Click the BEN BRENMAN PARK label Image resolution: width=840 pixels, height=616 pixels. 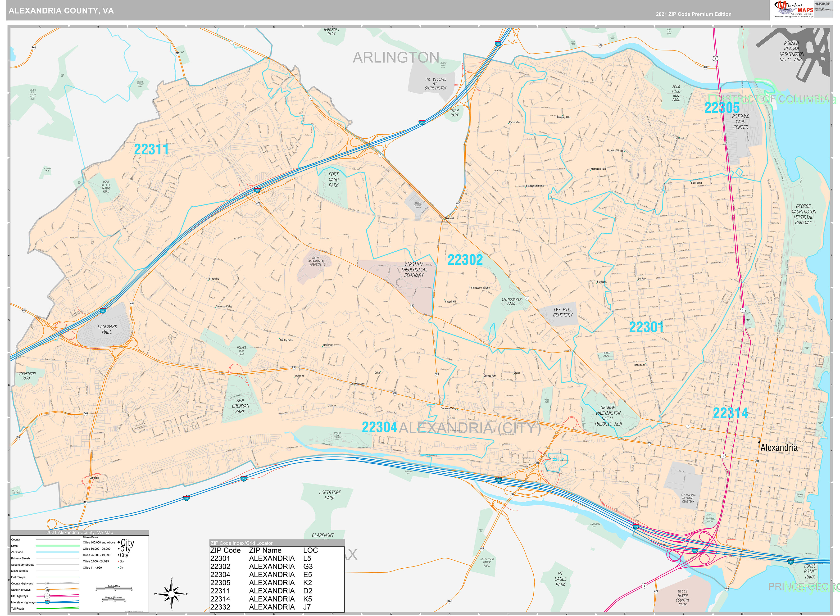pyautogui.click(x=240, y=406)
